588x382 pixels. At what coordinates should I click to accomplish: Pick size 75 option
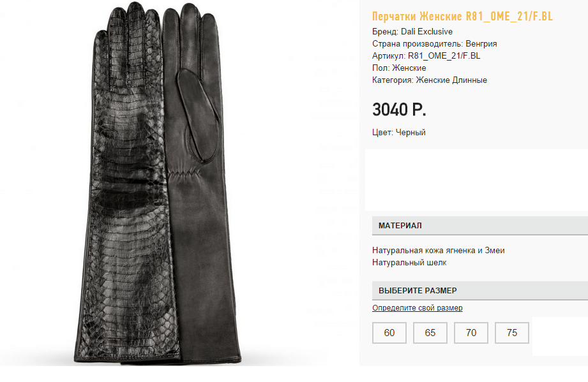pyautogui.click(x=512, y=332)
